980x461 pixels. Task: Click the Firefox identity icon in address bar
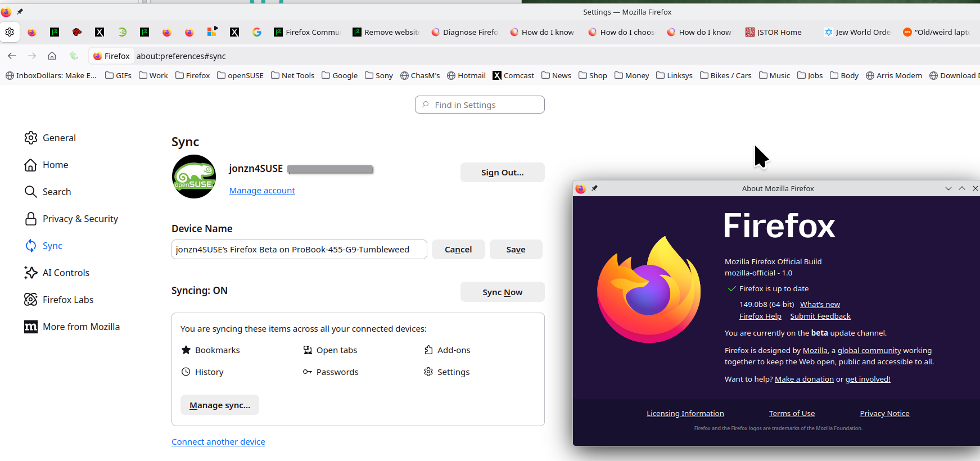click(111, 56)
